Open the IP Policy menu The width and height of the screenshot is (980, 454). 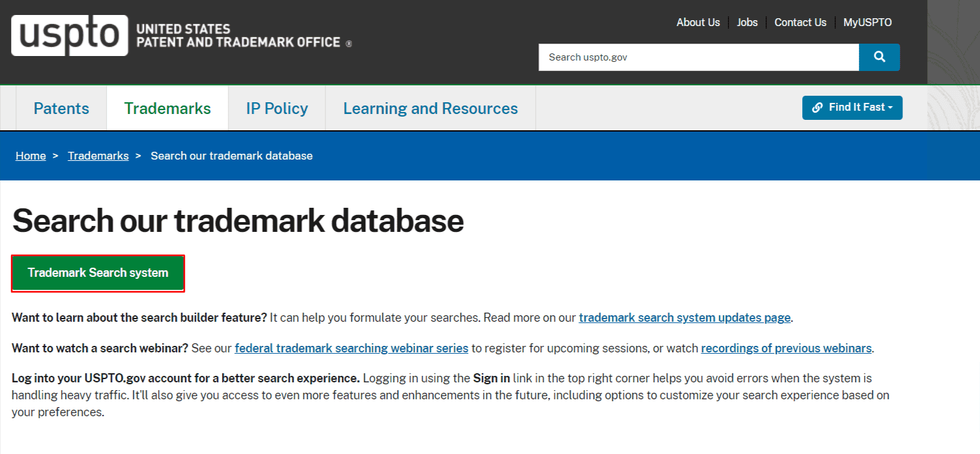(277, 108)
